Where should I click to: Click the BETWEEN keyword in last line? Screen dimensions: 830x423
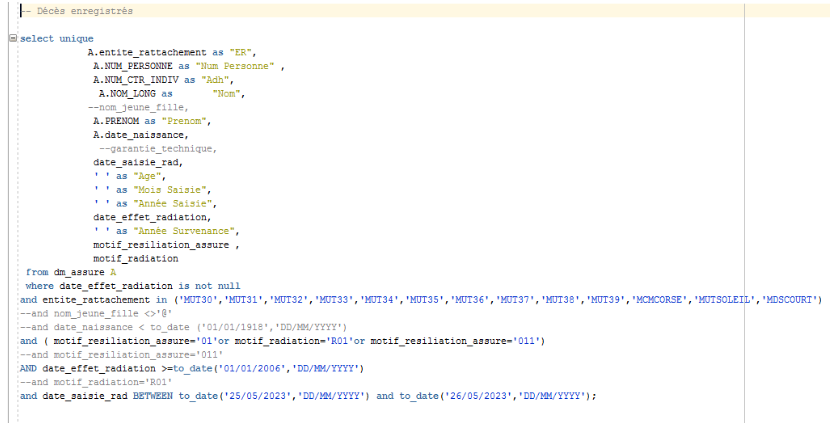click(152, 395)
